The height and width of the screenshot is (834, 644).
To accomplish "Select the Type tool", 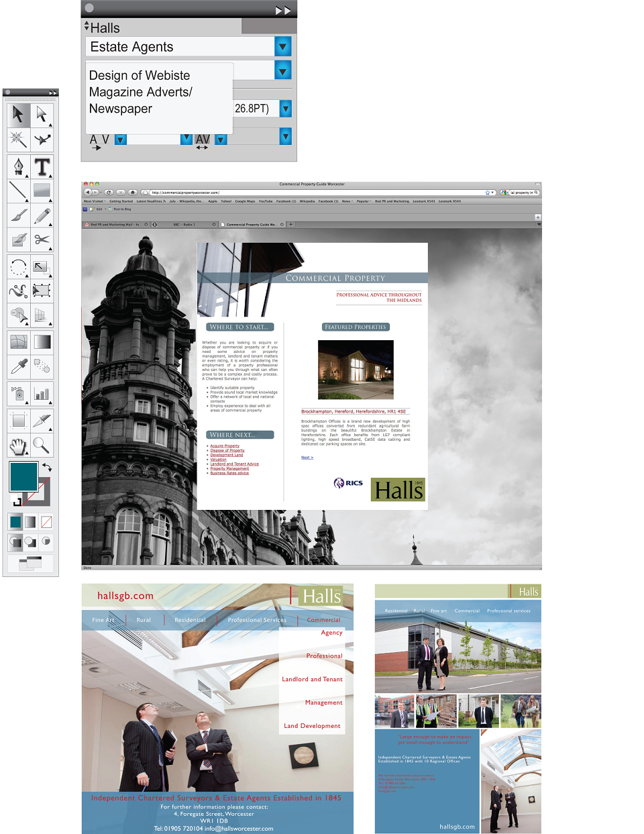I will pos(42,166).
